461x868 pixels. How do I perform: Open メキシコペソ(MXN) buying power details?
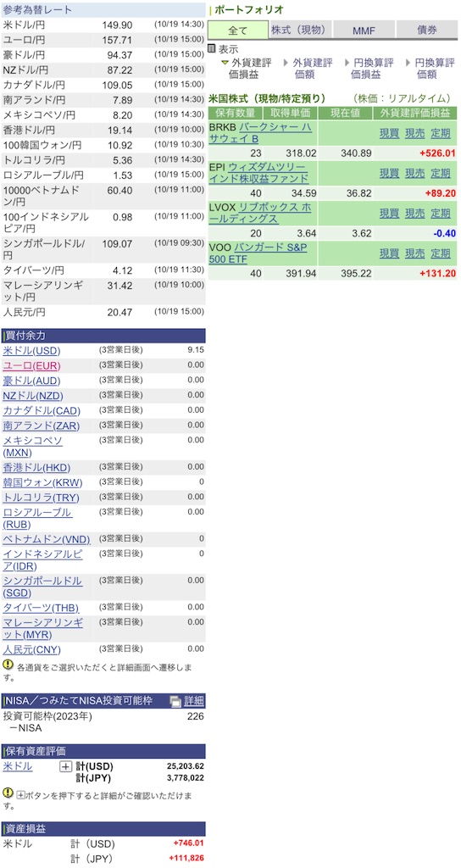tap(33, 446)
